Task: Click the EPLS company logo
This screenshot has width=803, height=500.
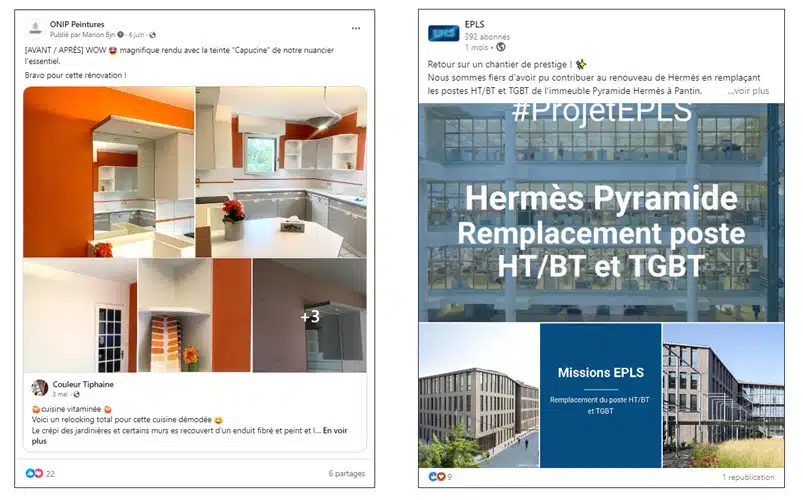Action: (x=443, y=33)
